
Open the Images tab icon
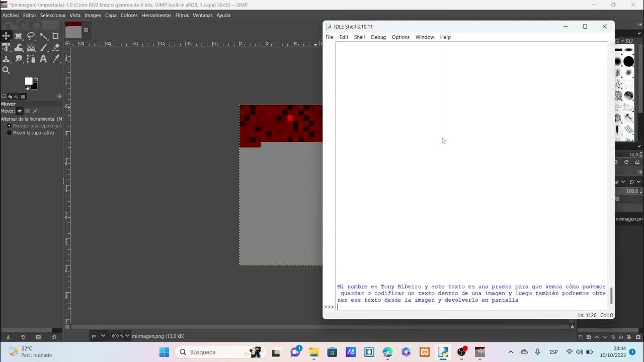(x=23, y=96)
